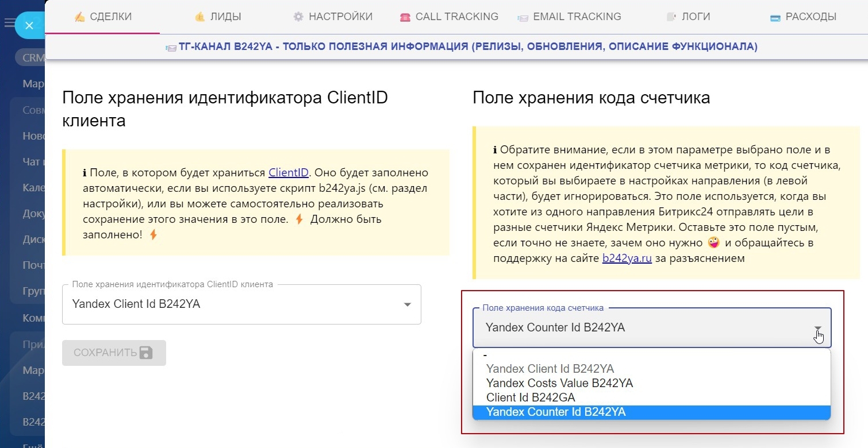The width and height of the screenshot is (868, 448).
Task: Follow the ClientID hyperlink
Action: [x=289, y=172]
